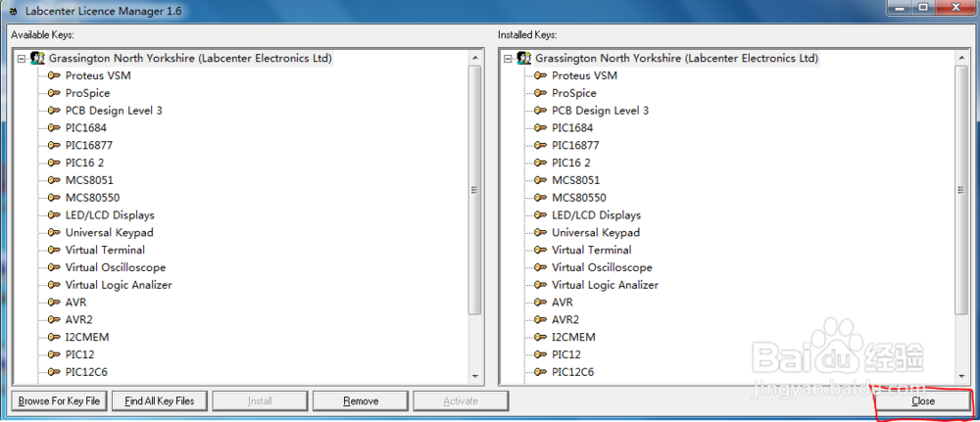Click key icon of Proteus VSM in Available Keys

point(54,75)
